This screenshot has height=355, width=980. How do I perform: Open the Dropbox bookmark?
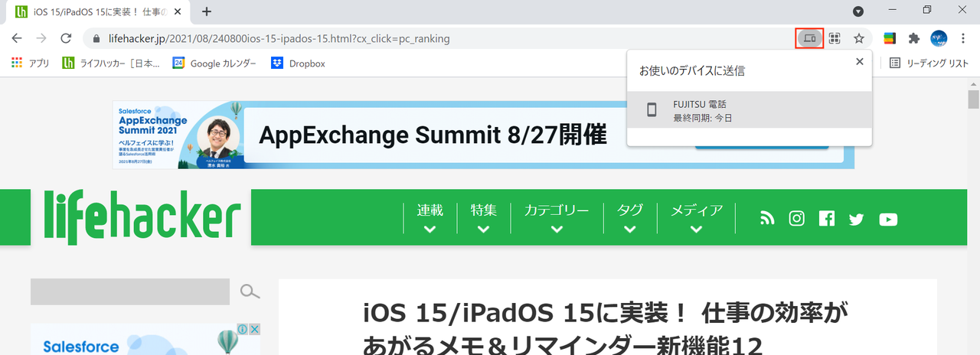tap(299, 64)
